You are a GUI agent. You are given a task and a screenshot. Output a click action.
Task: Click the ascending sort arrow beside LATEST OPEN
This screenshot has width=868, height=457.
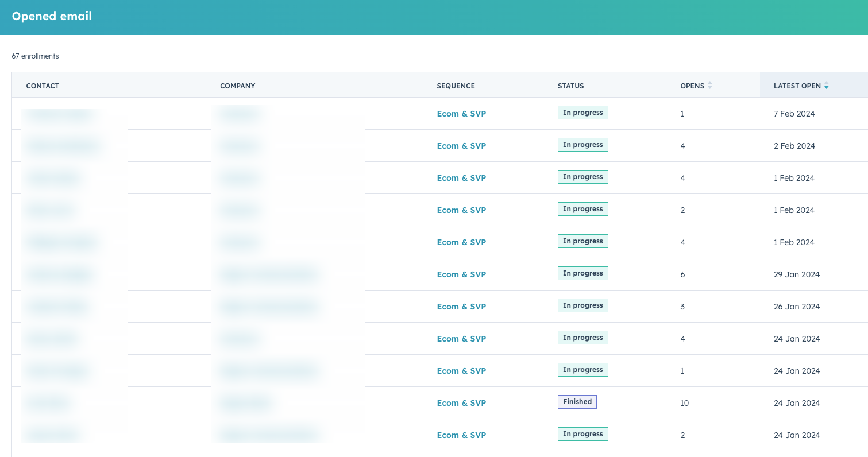pos(827,83)
